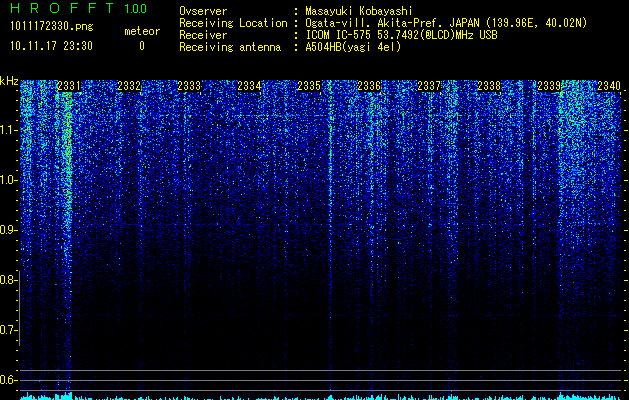Viewport: 629px width, 400px height.
Task: Click the observer name Masayuki Kobayashi
Action: point(359,11)
